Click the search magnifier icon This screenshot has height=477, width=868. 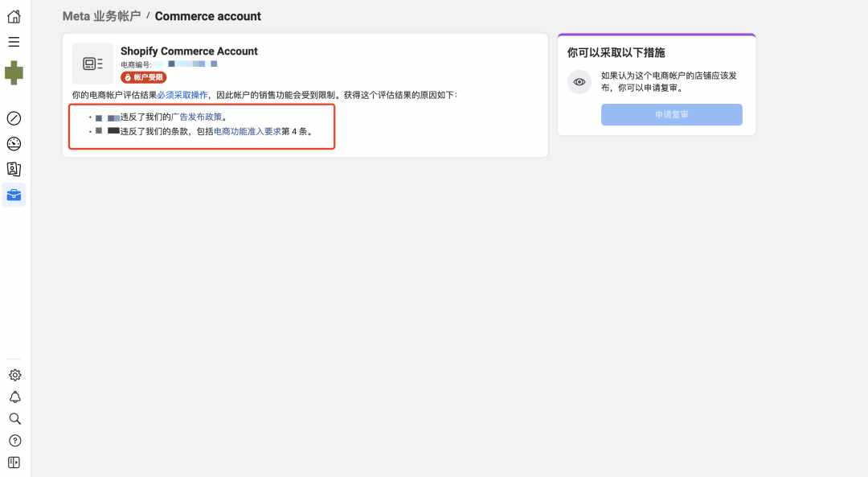click(15, 419)
